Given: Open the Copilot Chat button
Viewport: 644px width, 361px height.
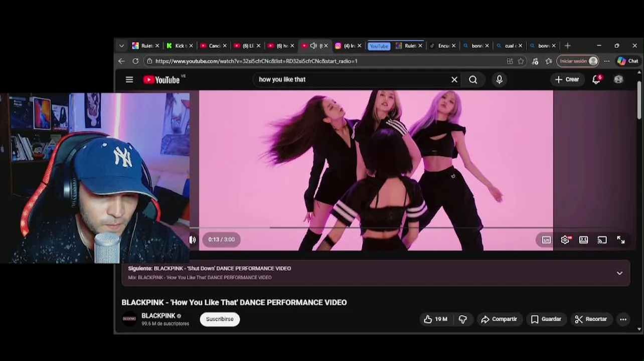Looking at the screenshot, I should (x=627, y=61).
